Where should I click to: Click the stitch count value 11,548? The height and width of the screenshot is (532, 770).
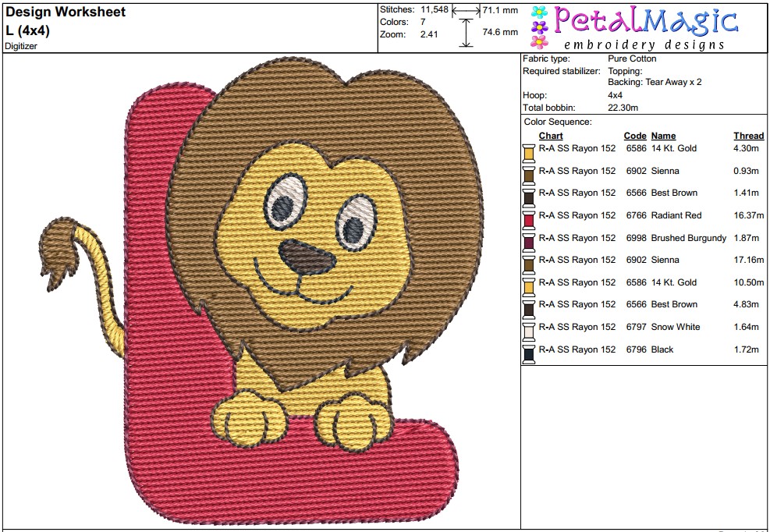(x=435, y=9)
